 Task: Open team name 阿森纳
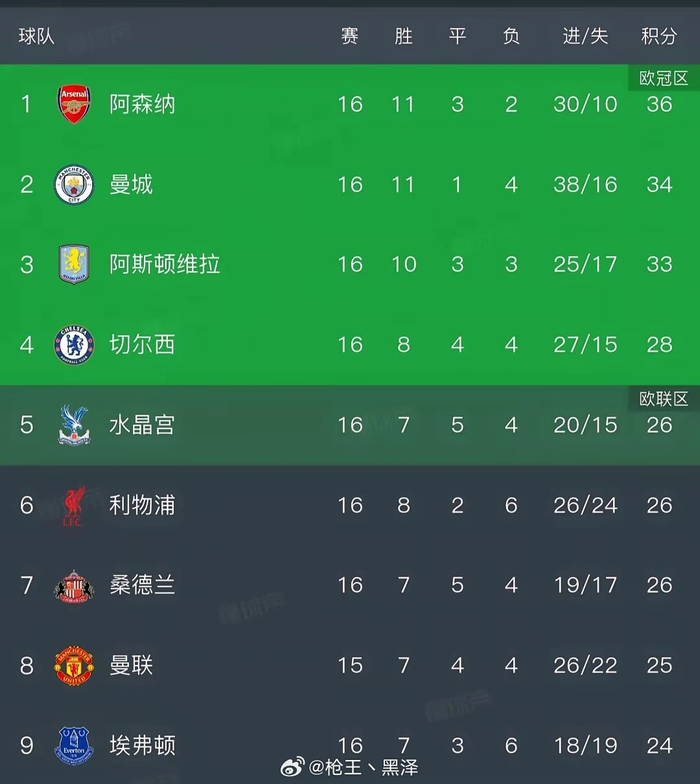pos(142,104)
